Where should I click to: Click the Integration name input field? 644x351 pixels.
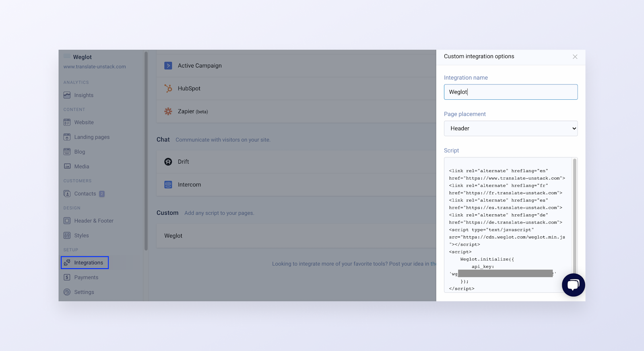point(511,92)
